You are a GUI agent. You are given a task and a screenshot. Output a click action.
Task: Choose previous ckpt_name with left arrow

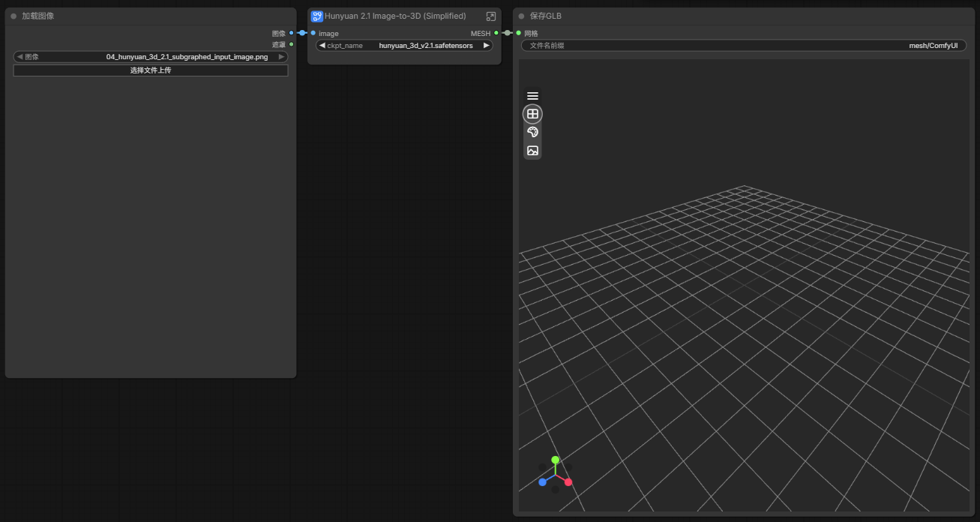coord(322,46)
